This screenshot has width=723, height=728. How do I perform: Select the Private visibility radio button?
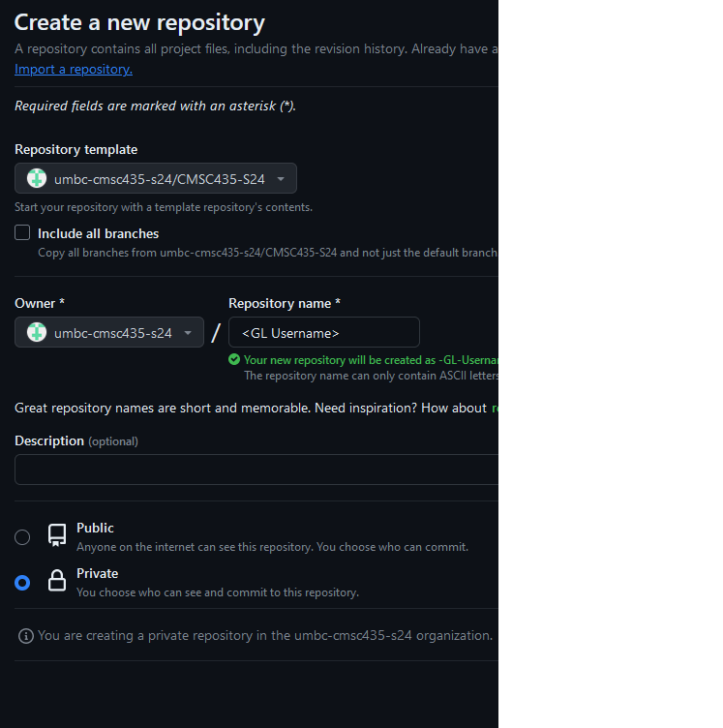(22, 583)
